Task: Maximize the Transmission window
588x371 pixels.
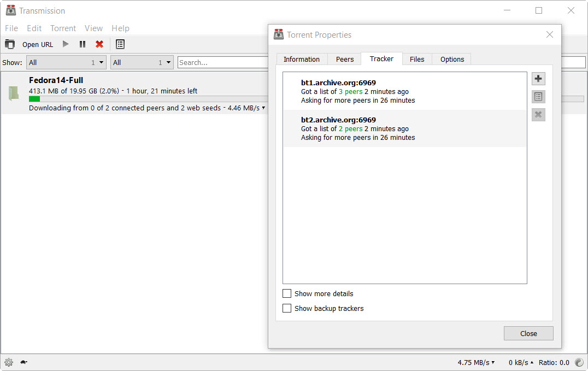Action: click(x=539, y=10)
